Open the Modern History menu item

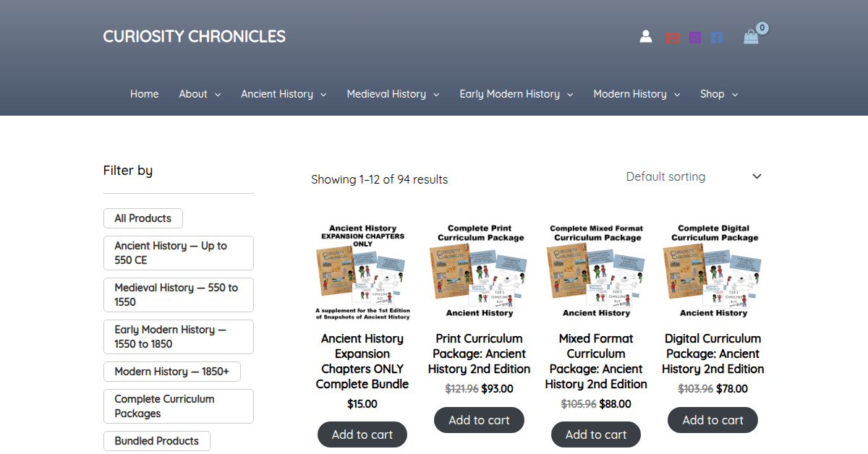pyautogui.click(x=630, y=94)
